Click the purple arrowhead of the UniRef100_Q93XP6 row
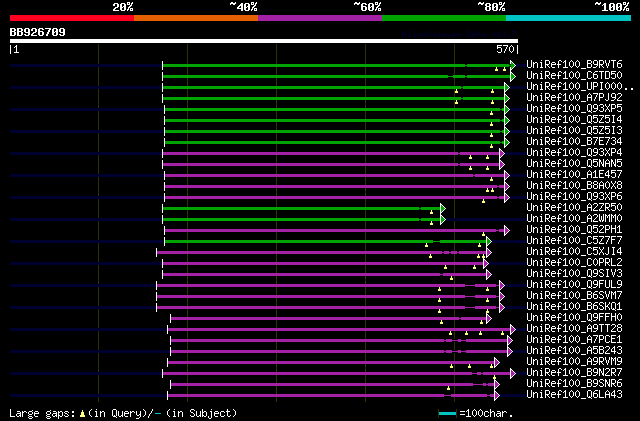The width and height of the screenshot is (640, 421). 507,198
